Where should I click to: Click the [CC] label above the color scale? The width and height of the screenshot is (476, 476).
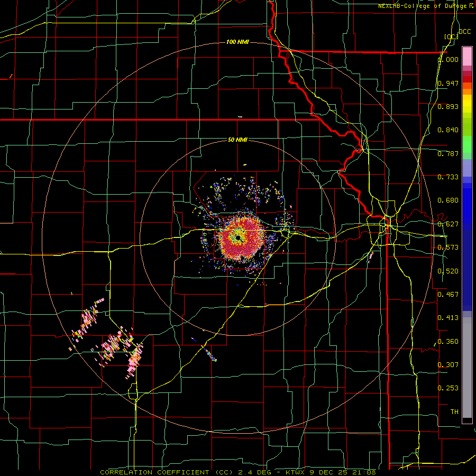pyautogui.click(x=451, y=36)
